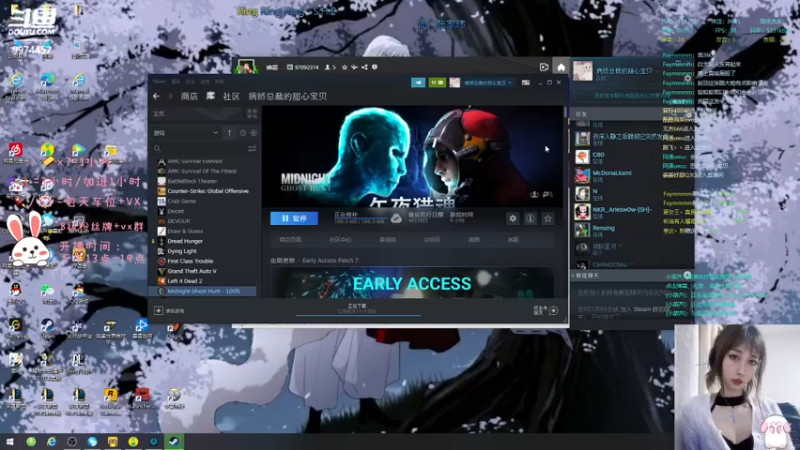This screenshot has width=800, height=450.
Task: Switch to library grid collections view icon
Action: (252, 114)
